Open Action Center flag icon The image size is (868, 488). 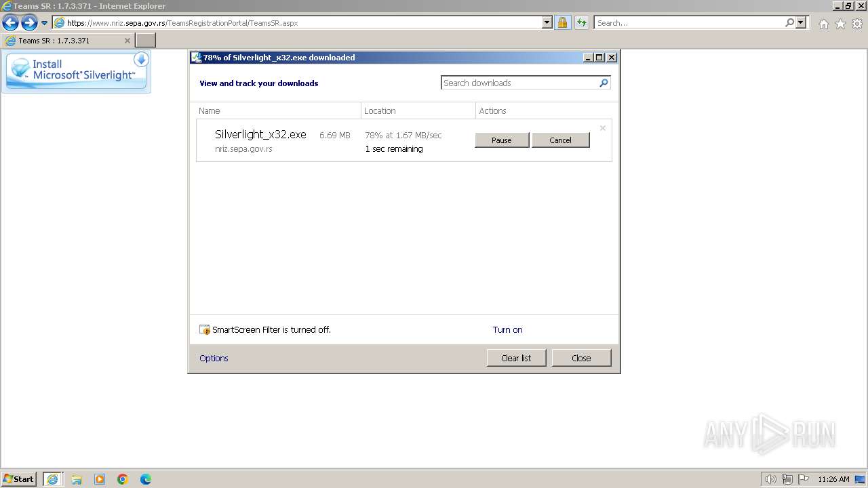tap(804, 479)
